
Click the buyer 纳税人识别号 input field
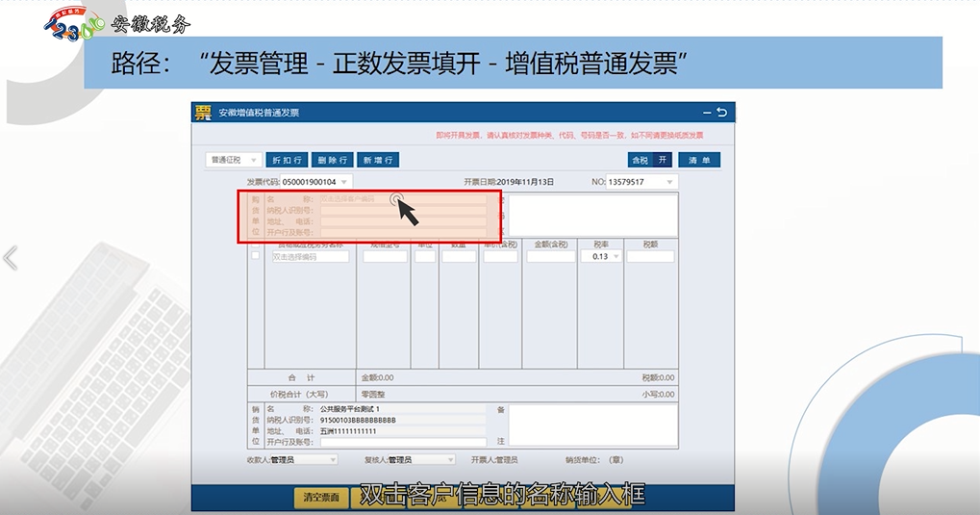click(x=403, y=211)
